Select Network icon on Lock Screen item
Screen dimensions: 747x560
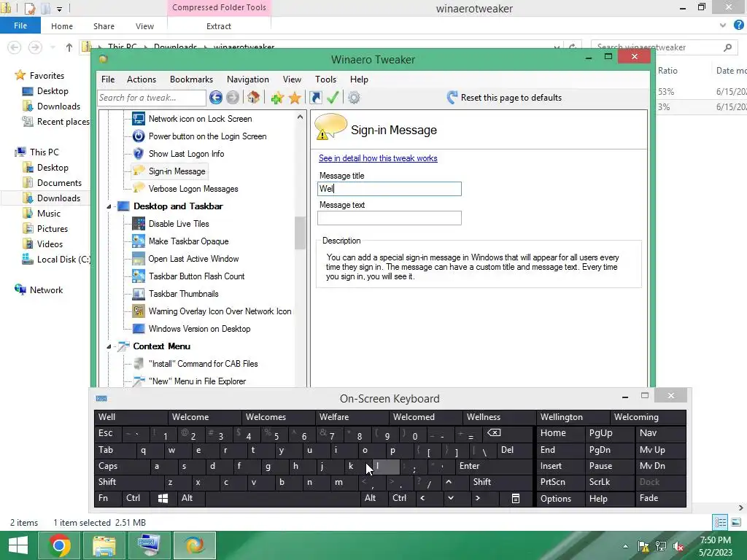200,119
